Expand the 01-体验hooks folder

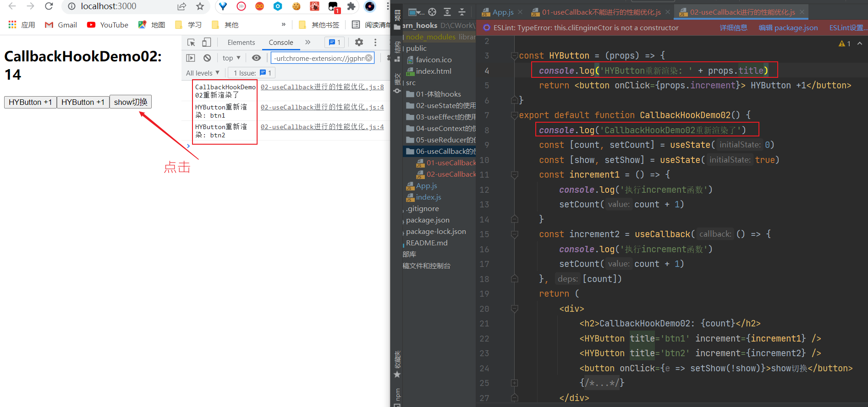434,94
